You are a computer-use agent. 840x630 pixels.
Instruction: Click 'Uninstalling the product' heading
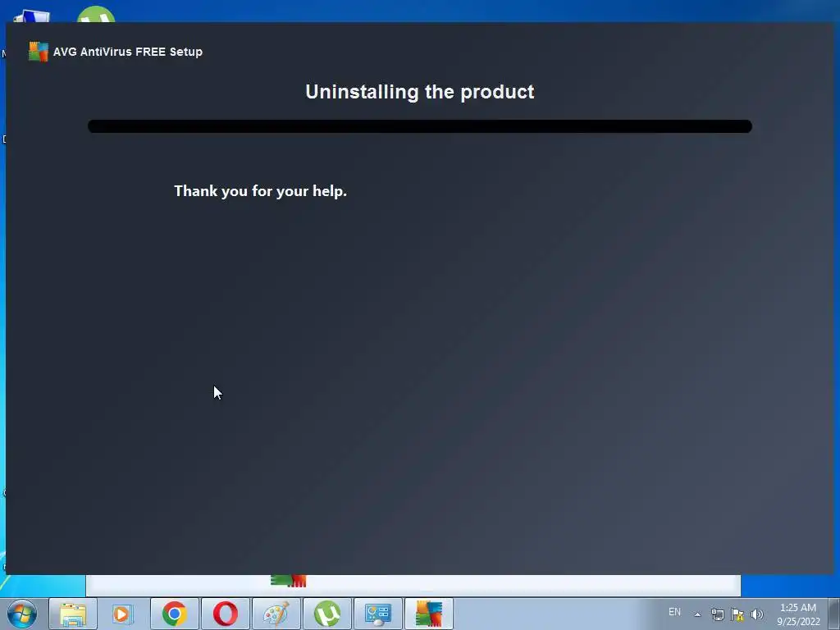[x=420, y=92]
